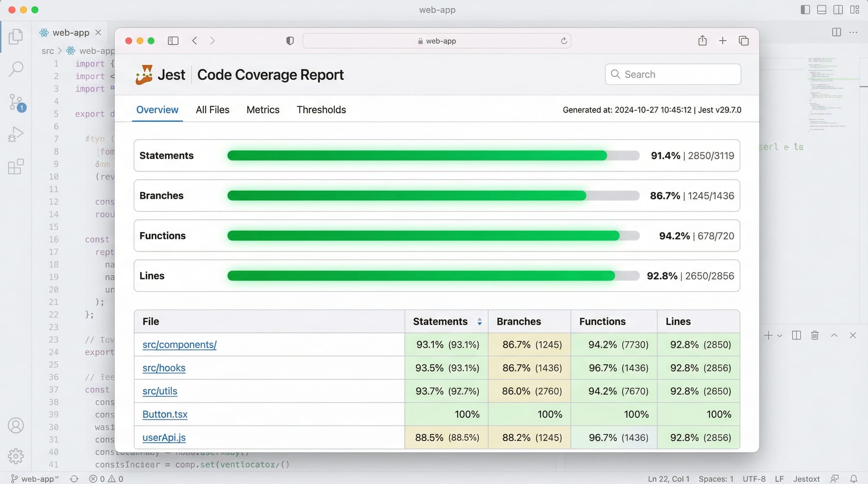Reload the web-app page
This screenshot has height=484, width=868.
pyautogui.click(x=564, y=41)
